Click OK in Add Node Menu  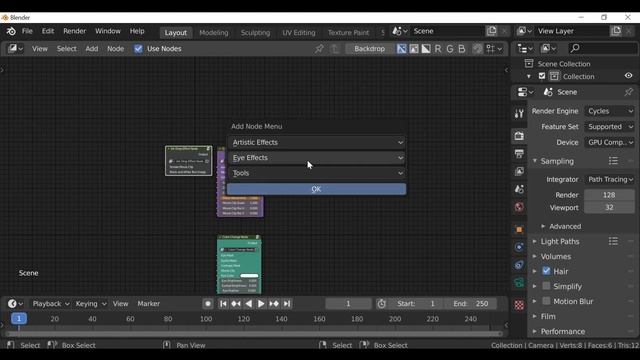(x=317, y=189)
